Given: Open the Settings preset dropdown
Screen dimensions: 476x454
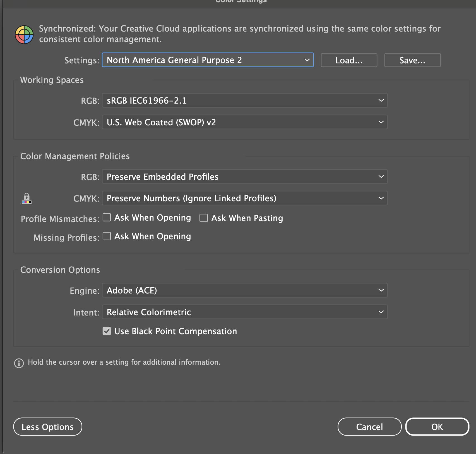Looking at the screenshot, I should coord(307,60).
